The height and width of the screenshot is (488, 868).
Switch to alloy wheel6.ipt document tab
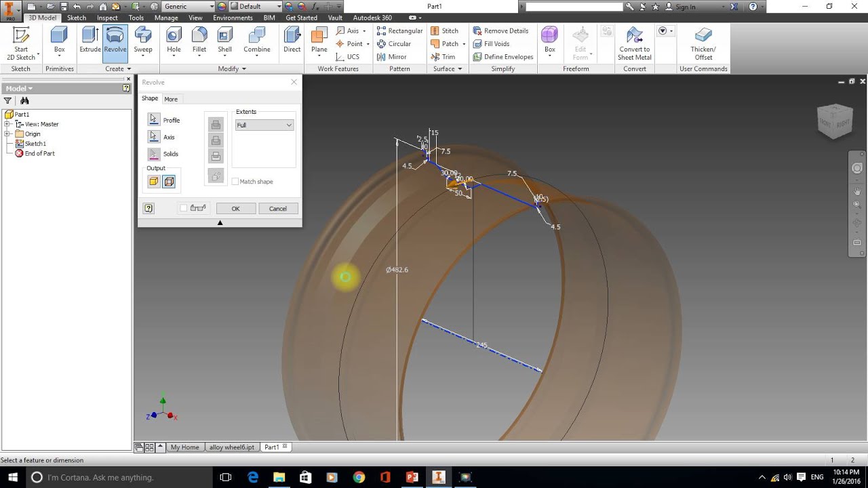coord(232,447)
